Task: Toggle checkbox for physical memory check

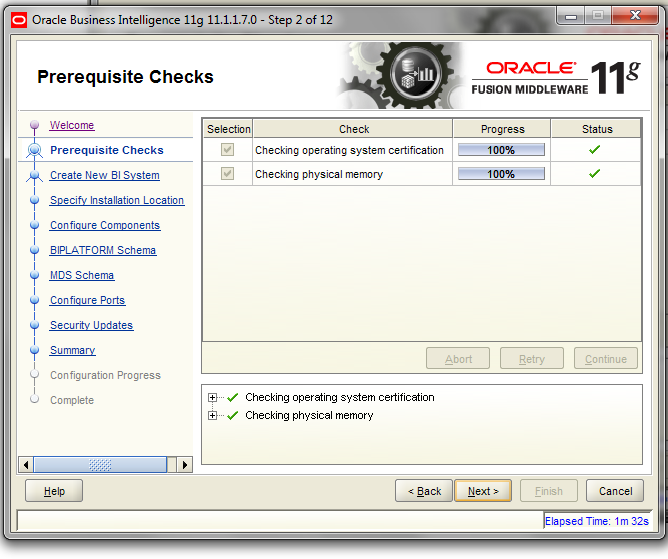Action: [x=227, y=173]
